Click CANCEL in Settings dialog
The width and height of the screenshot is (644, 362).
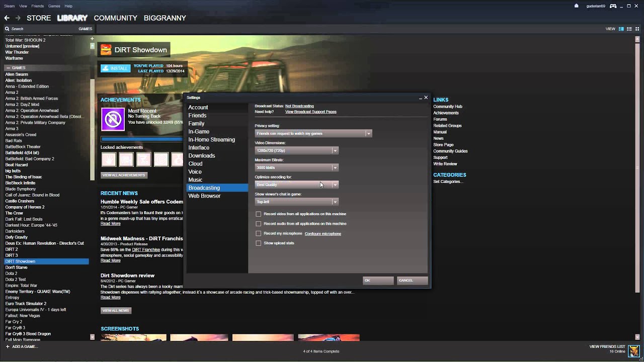[x=412, y=281]
